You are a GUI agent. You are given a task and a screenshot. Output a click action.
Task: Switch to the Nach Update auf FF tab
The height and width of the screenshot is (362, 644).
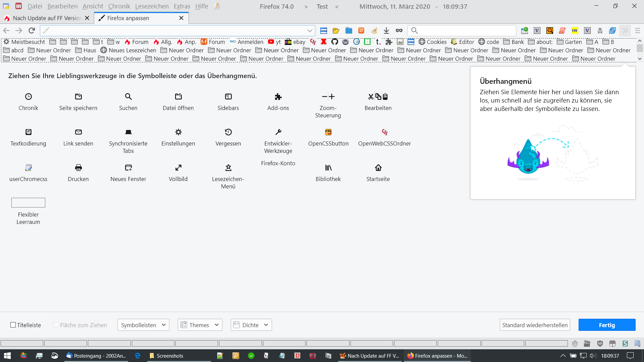click(x=47, y=18)
